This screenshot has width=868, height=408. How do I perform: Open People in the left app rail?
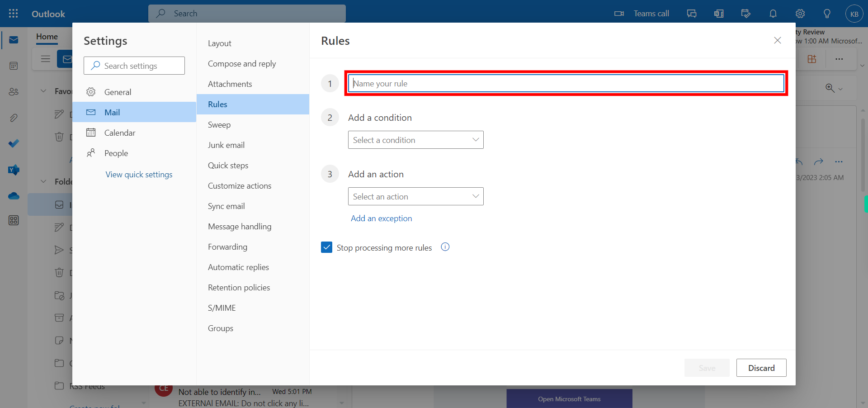[14, 92]
